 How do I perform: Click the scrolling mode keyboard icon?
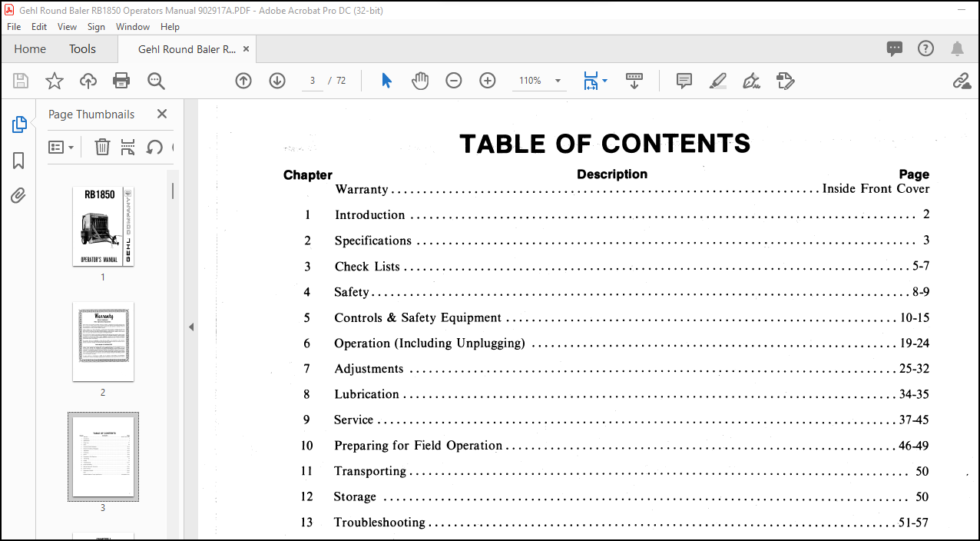(x=634, y=81)
